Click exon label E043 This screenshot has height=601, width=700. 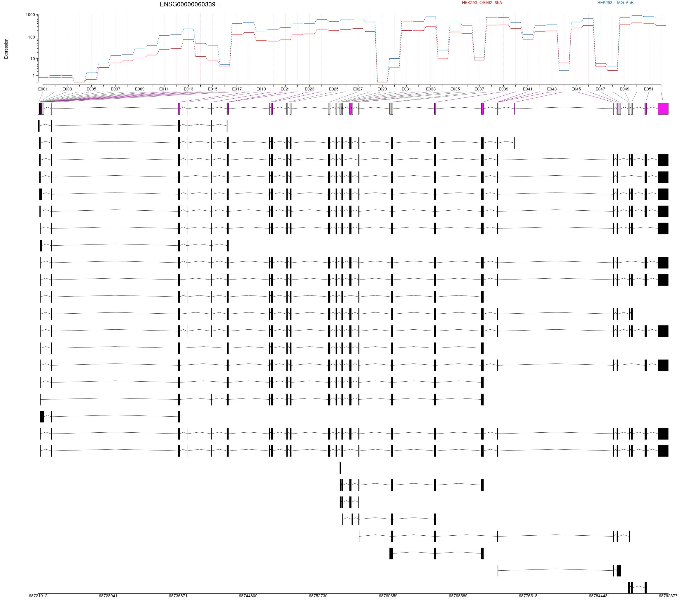tap(552, 89)
